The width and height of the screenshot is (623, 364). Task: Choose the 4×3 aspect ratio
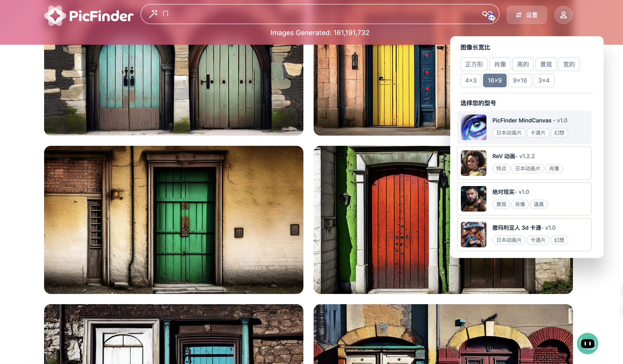click(471, 80)
